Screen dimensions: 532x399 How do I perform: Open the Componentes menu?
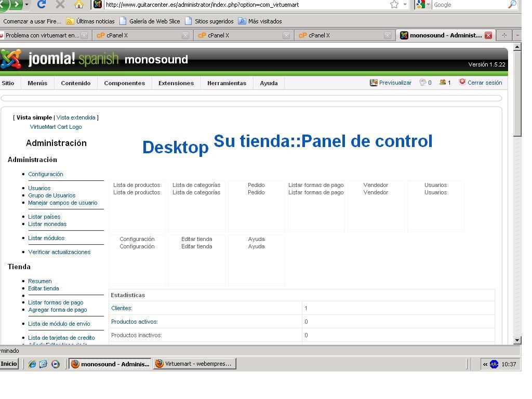[x=125, y=83]
